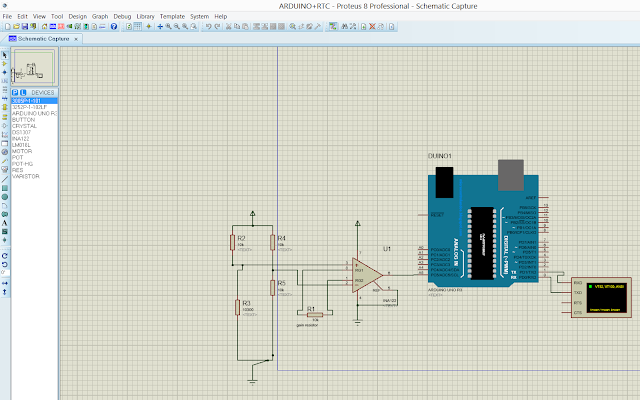Viewport: 640px width, 400px height.
Task: Select the Junction Dot mode tool
Action: [5, 73]
